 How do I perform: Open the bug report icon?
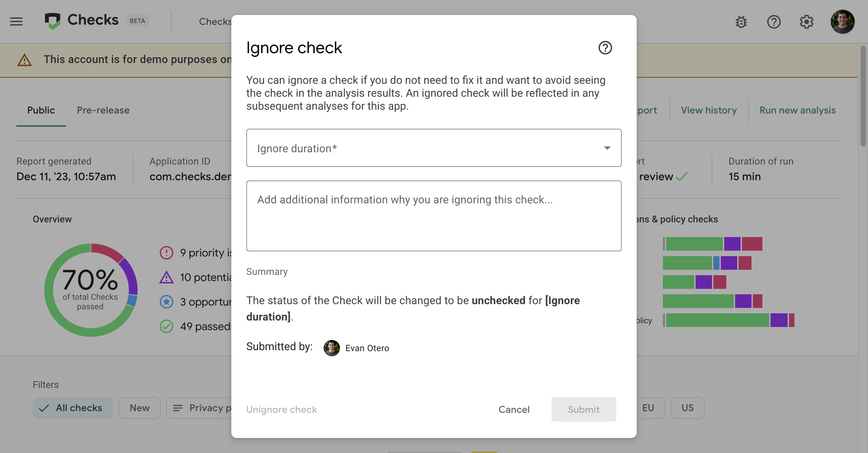741,22
